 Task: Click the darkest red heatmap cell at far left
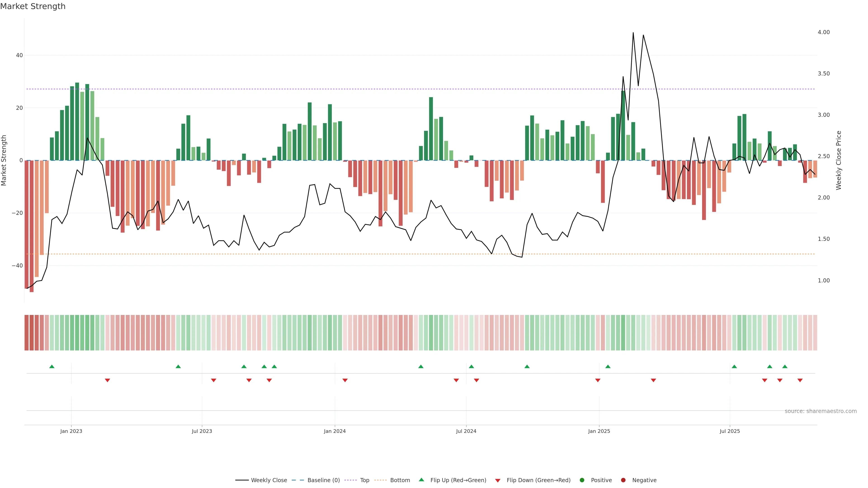pyautogui.click(x=27, y=333)
